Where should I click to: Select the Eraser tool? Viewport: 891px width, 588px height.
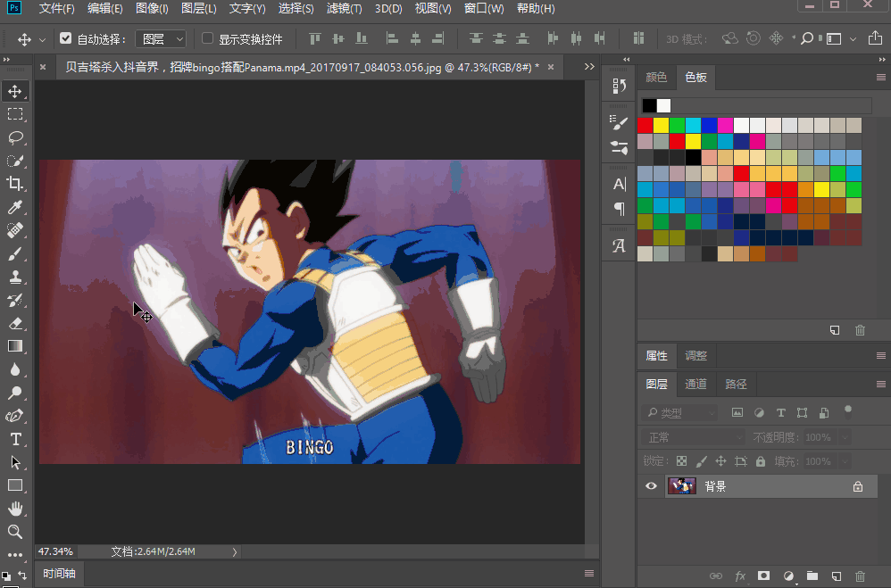pos(15,323)
